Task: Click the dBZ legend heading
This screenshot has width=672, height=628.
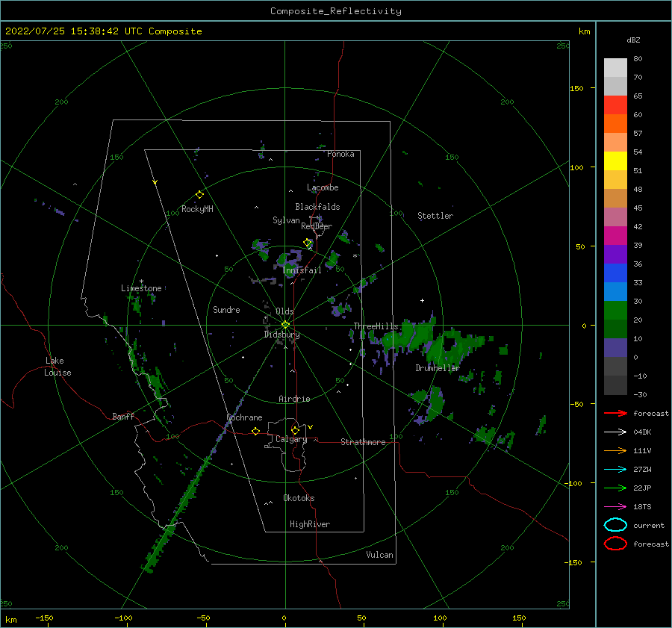Action: [x=633, y=40]
